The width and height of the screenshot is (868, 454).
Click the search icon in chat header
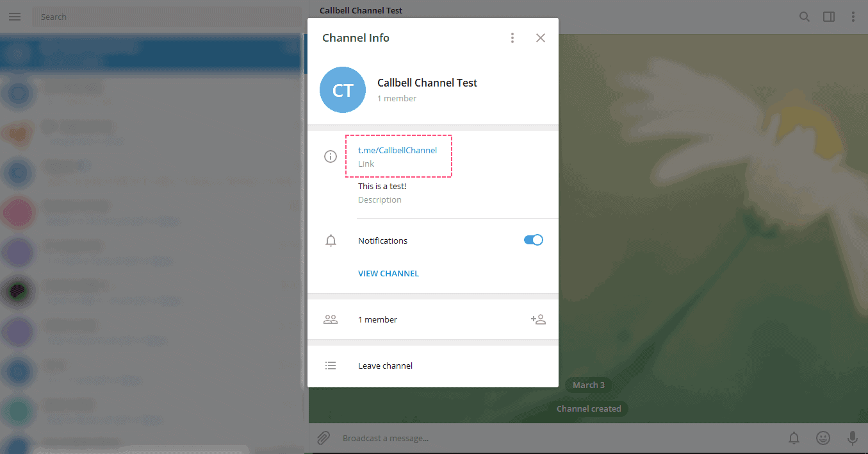[x=805, y=17]
